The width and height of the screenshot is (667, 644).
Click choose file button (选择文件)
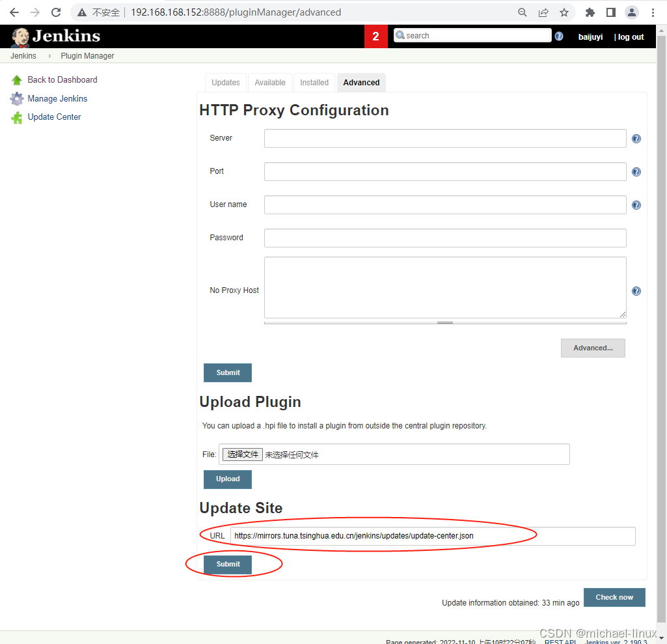click(243, 455)
